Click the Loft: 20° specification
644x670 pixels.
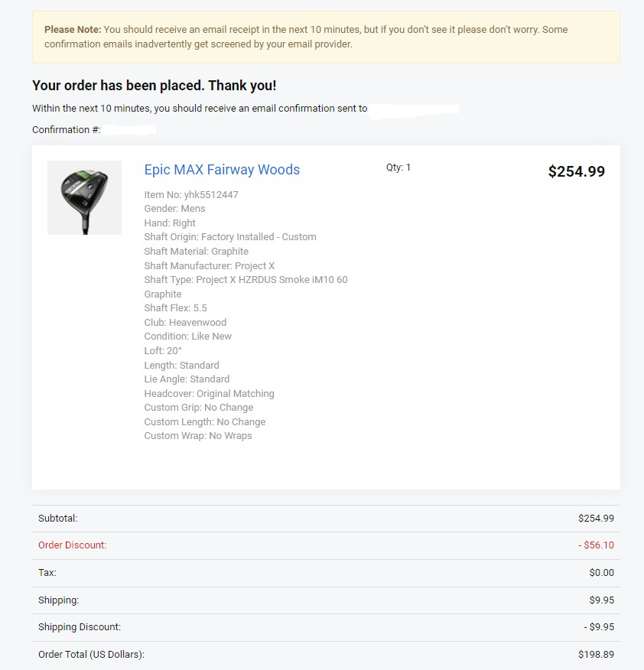(163, 351)
